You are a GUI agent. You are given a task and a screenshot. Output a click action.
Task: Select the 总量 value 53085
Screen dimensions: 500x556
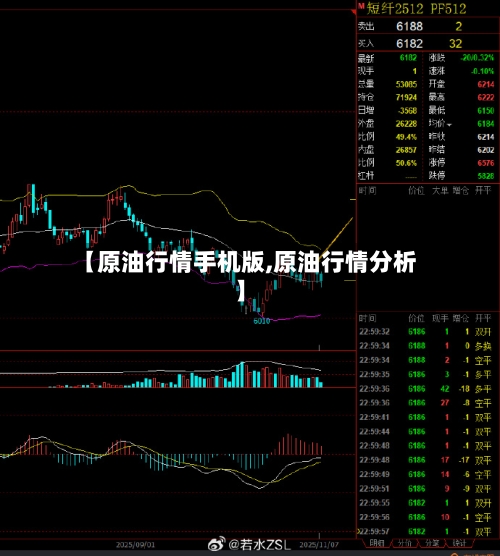click(406, 84)
